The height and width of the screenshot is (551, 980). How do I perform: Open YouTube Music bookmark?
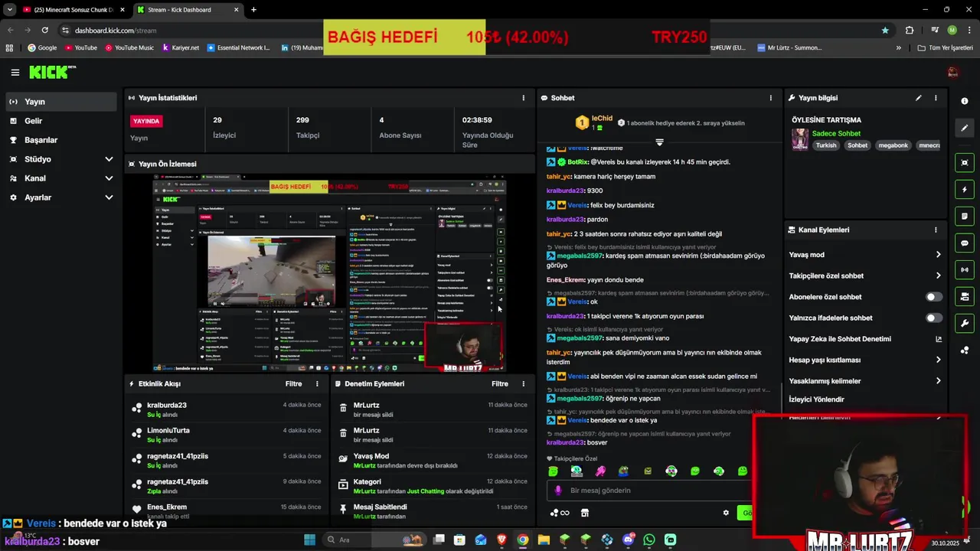[128, 47]
